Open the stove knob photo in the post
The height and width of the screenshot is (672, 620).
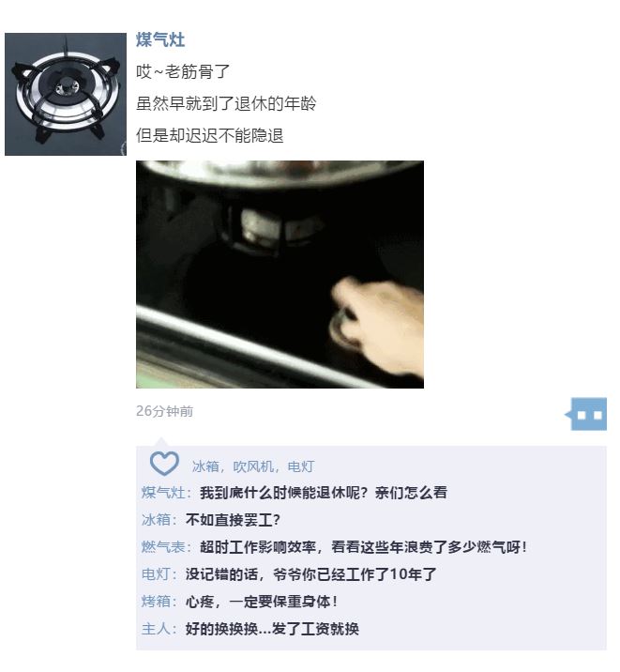pos(280,274)
